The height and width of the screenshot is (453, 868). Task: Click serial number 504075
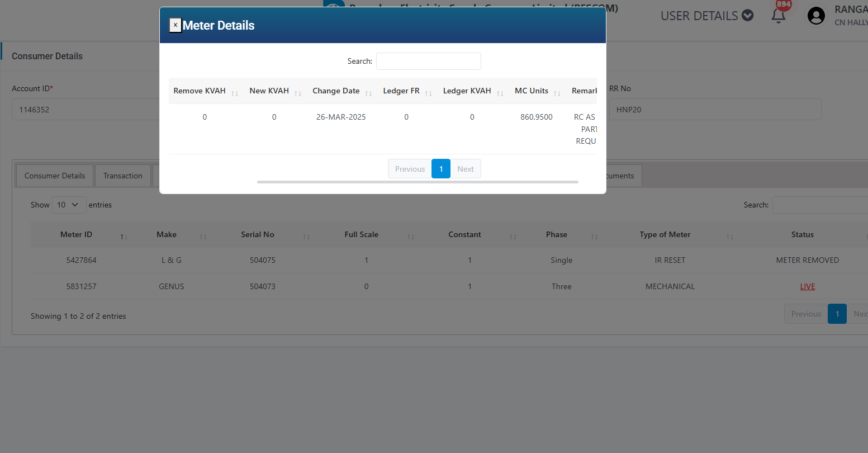[263, 260]
